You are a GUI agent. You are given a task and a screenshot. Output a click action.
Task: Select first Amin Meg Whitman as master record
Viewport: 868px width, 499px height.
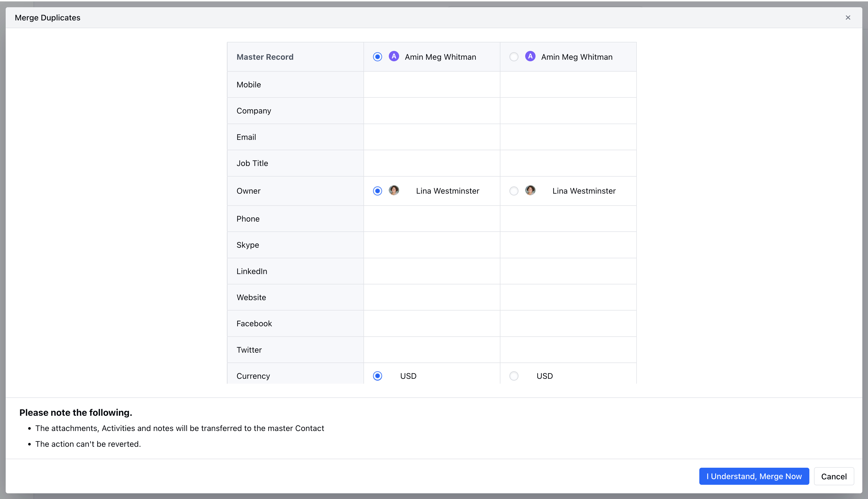pyautogui.click(x=377, y=57)
